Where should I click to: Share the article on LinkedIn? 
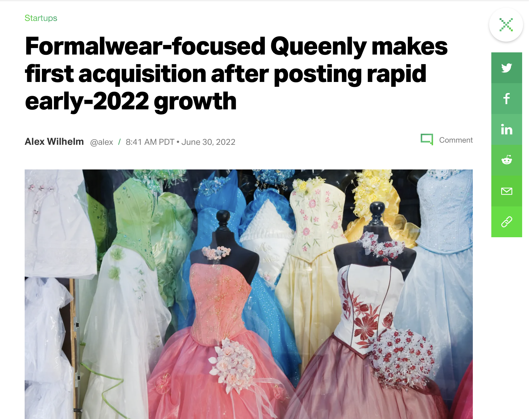tap(506, 129)
